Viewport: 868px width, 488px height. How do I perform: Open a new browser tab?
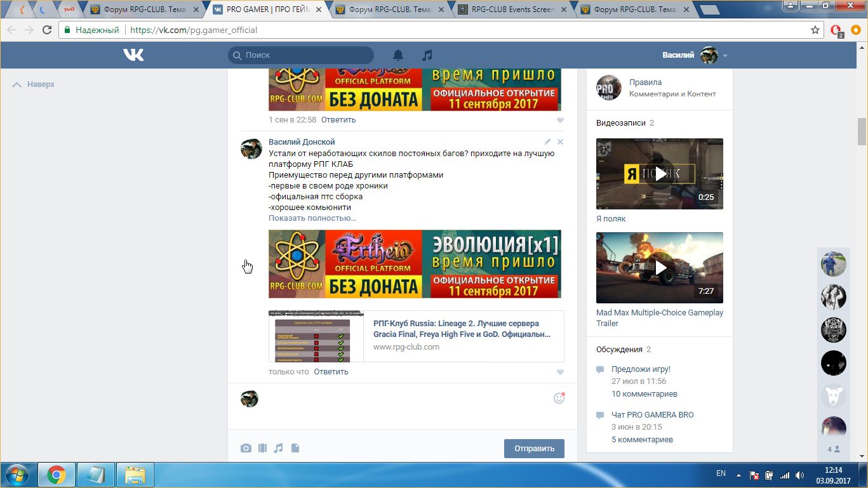coord(709,10)
